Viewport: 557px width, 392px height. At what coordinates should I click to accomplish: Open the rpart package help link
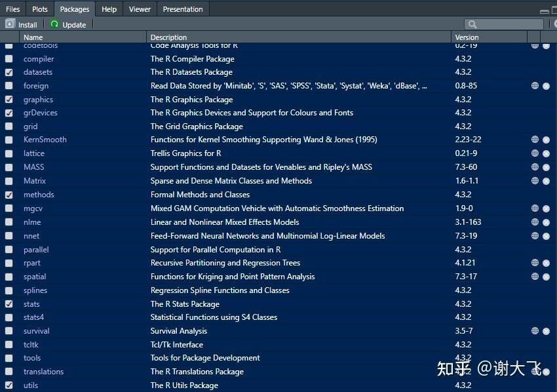[x=32, y=263]
